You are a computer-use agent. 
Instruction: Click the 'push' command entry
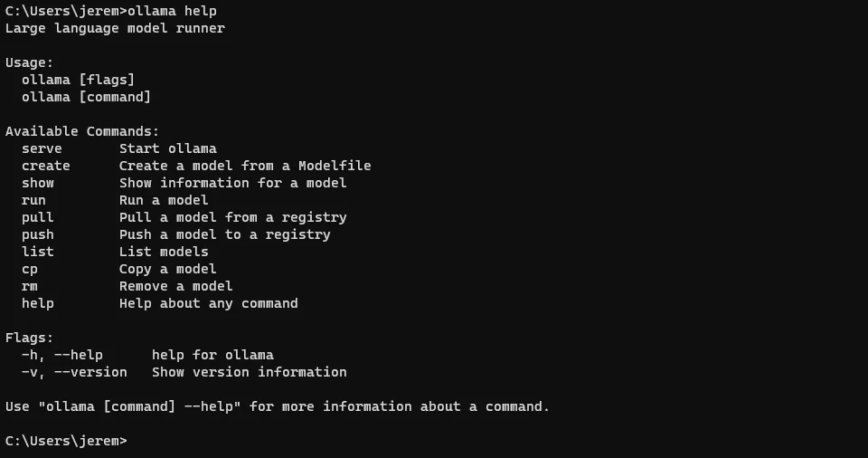(x=38, y=234)
